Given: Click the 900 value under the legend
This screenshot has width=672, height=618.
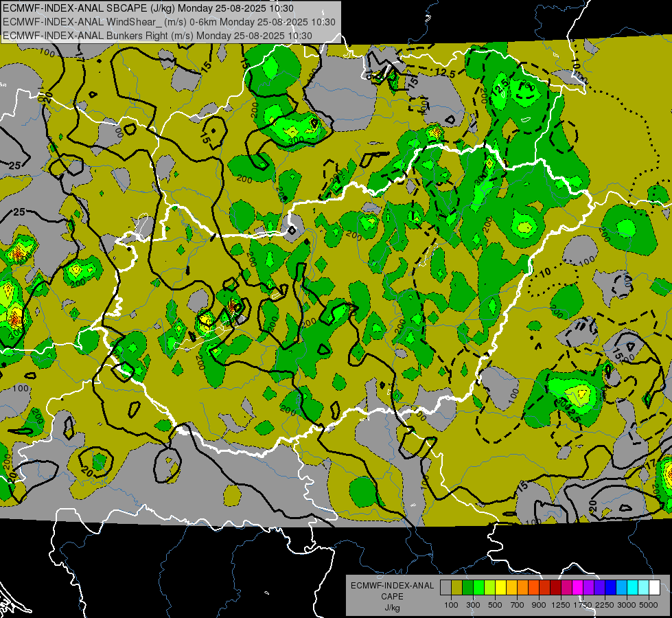Looking at the screenshot, I should [x=539, y=605].
